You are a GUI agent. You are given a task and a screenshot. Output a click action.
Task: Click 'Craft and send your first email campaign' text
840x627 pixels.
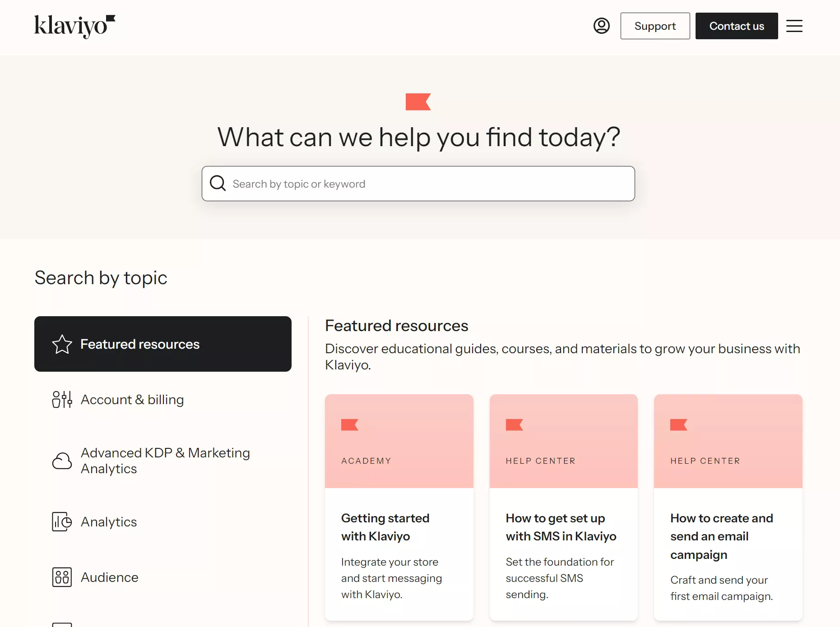721,588
